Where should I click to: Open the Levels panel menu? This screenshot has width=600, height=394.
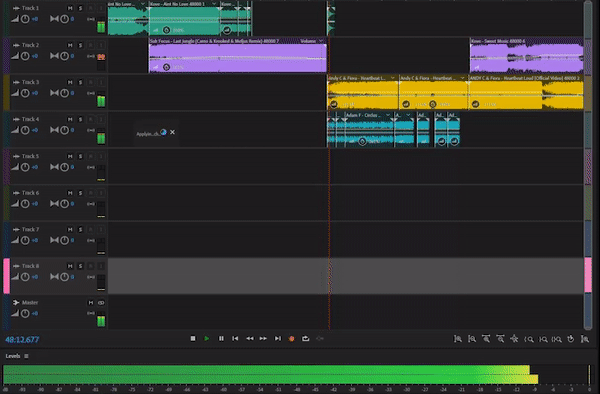pos(26,356)
